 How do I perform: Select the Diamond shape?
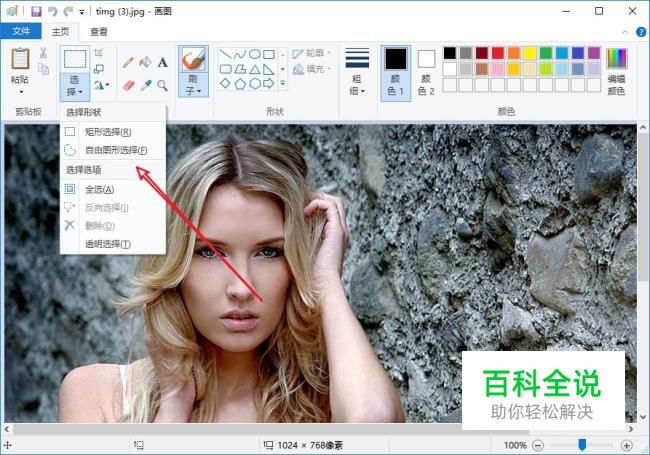(225, 84)
